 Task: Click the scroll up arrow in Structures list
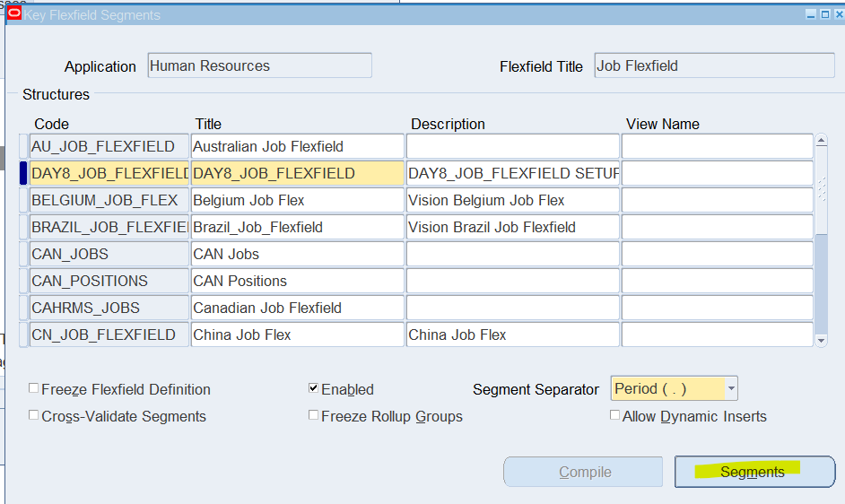(821, 141)
